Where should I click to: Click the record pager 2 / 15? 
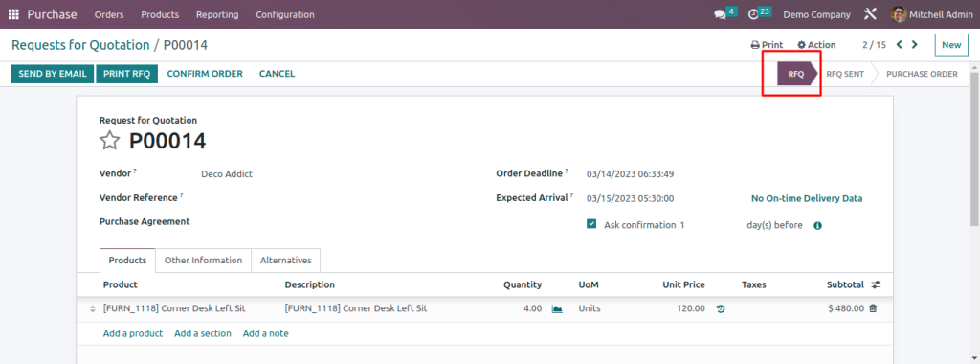coord(875,45)
